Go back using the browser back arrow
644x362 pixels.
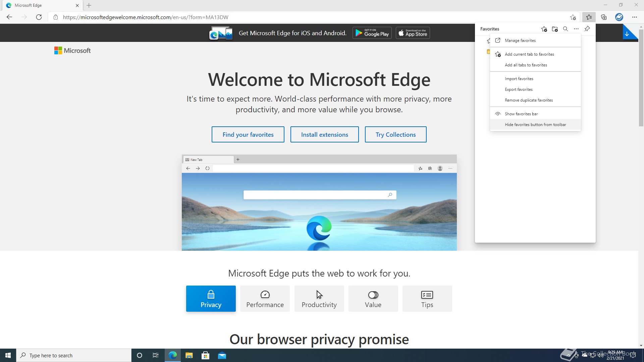(x=9, y=17)
